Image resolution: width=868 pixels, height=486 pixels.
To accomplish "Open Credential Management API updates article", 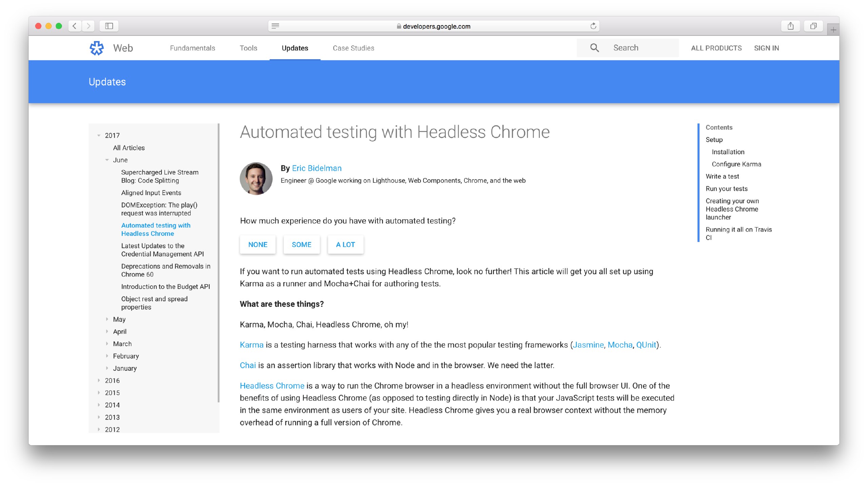I will click(x=162, y=250).
